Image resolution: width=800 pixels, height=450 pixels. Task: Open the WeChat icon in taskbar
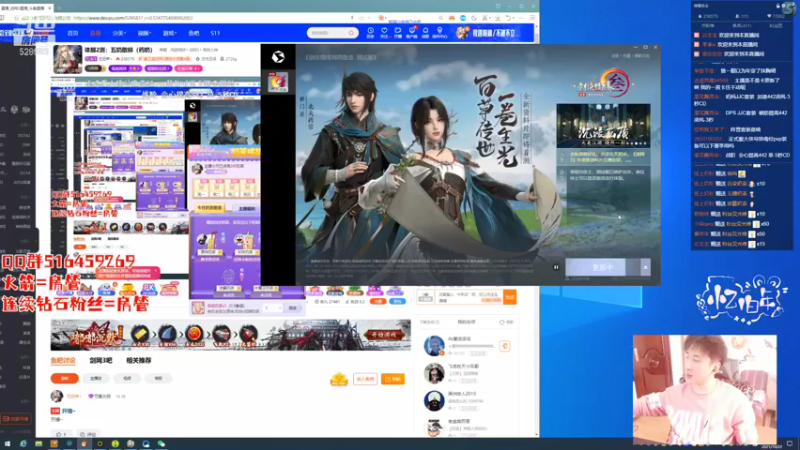click(161, 444)
